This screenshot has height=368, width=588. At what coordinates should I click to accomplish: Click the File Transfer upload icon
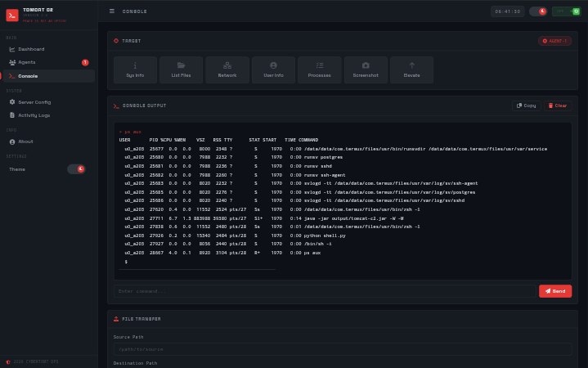(116, 319)
